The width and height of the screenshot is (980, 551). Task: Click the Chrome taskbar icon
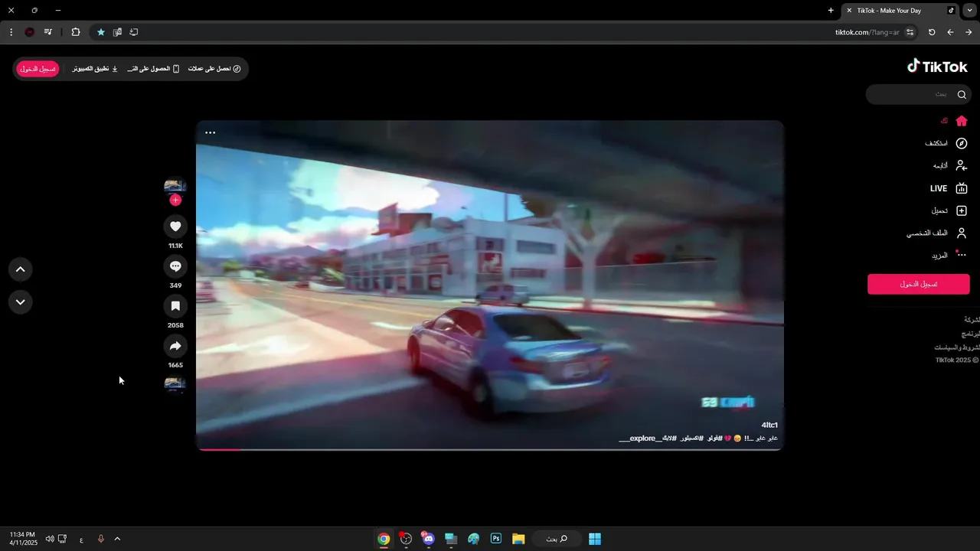tap(384, 539)
